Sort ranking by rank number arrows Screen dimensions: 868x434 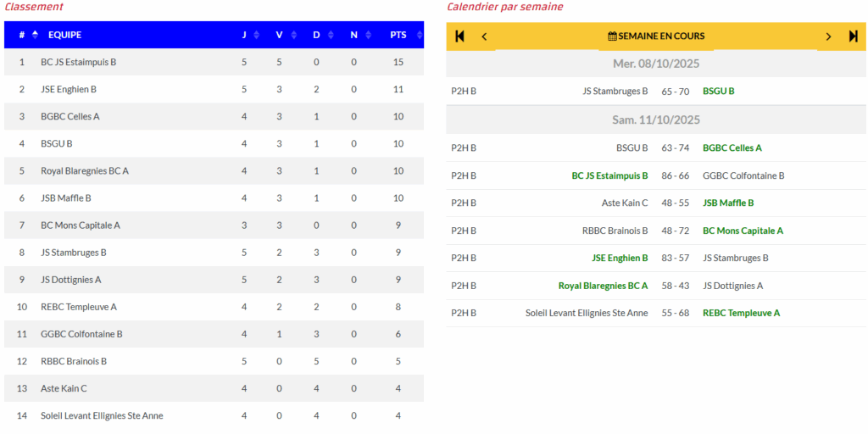point(35,35)
